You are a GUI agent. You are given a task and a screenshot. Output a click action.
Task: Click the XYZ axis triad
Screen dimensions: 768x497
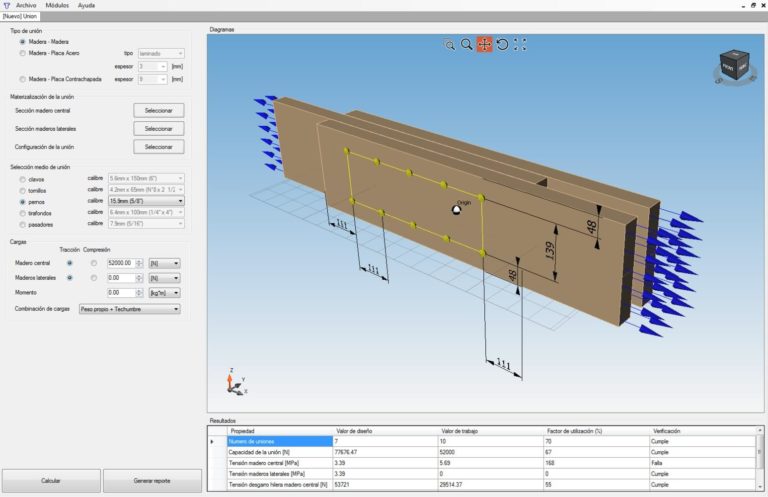tap(237, 383)
